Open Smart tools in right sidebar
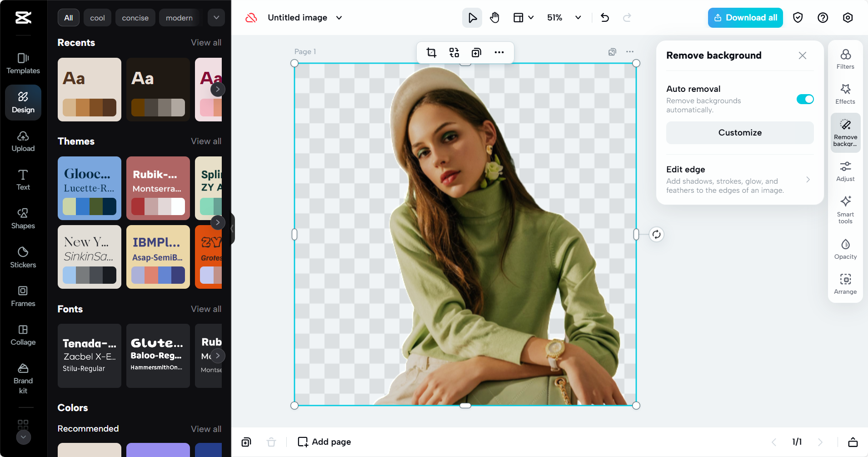Screen dimensions: 868x457 845,209
